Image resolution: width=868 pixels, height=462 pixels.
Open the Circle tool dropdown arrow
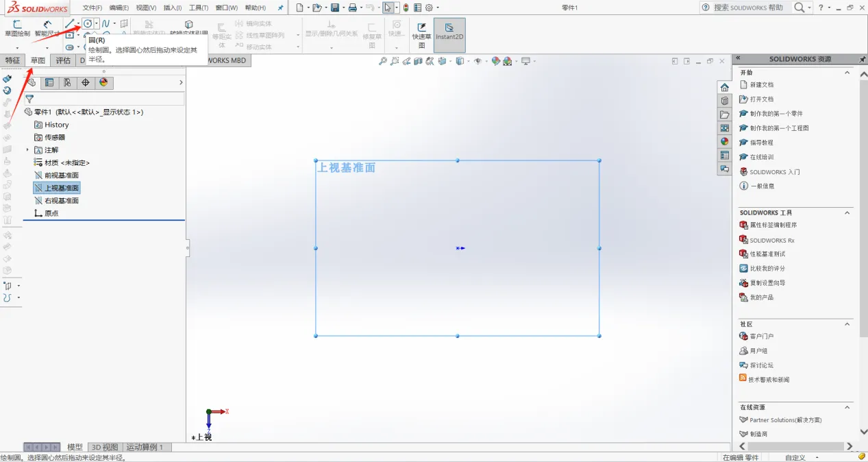pyautogui.click(x=97, y=24)
